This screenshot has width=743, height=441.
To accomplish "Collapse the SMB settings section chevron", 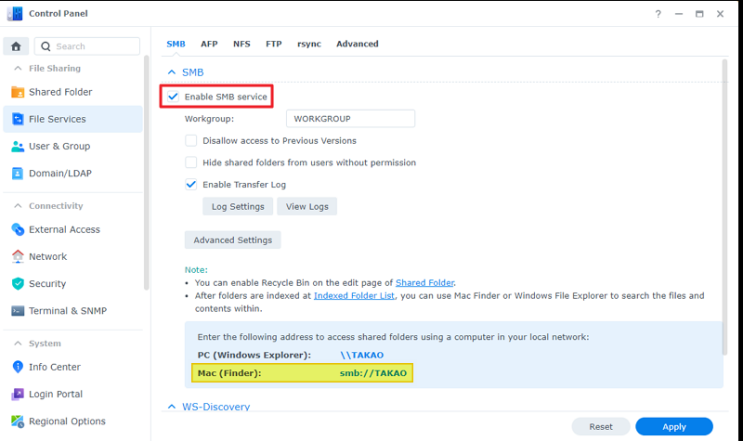I will (172, 72).
